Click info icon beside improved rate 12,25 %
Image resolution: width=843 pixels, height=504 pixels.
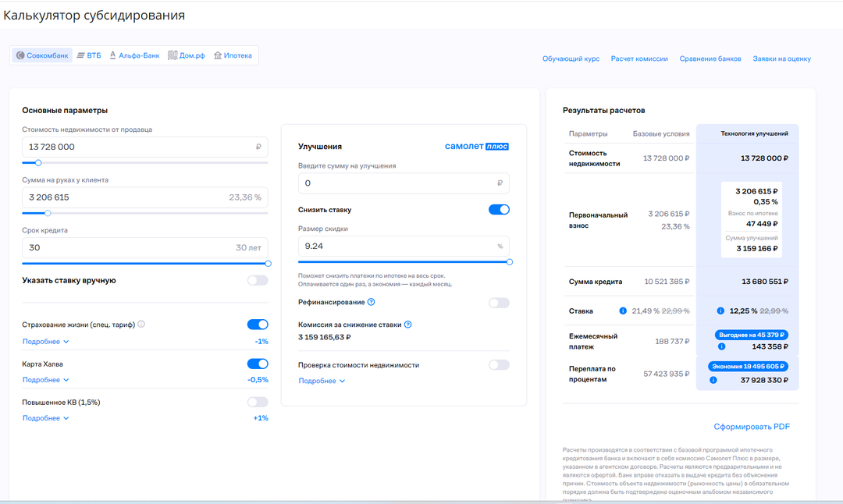pyautogui.click(x=721, y=311)
